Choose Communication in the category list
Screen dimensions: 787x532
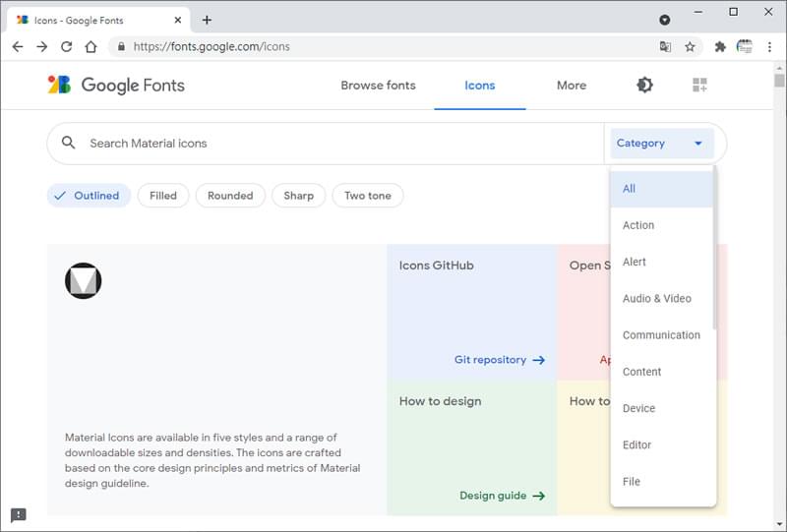coord(661,334)
